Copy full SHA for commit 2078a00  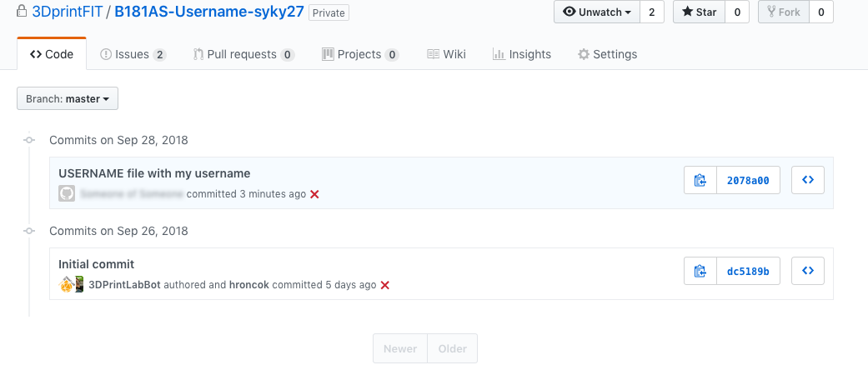pos(700,180)
